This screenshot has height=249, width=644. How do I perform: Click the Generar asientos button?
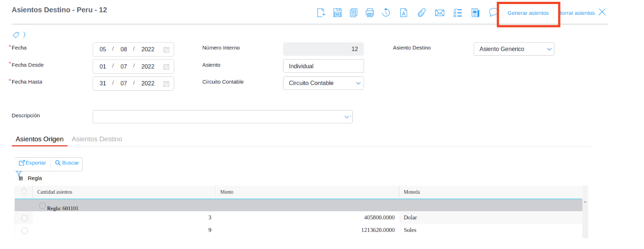pos(528,13)
